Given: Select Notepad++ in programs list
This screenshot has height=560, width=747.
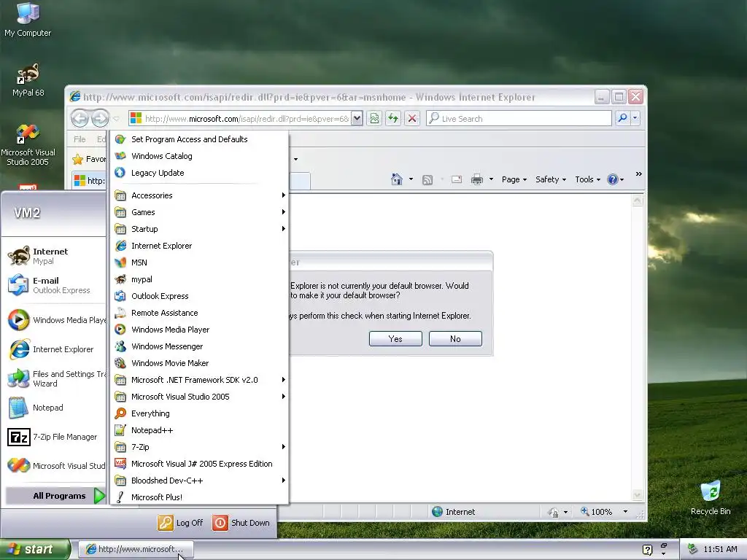Looking at the screenshot, I should point(200,430).
